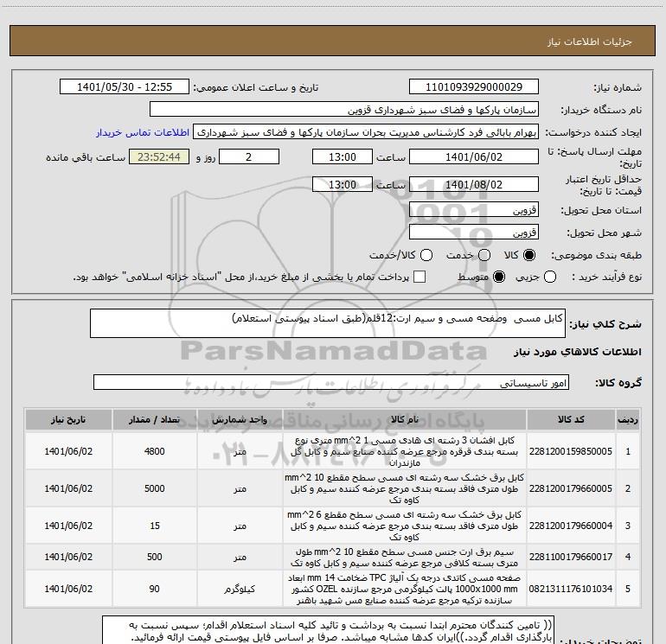Click the response deadline date 1401/06/02 field

(474, 157)
